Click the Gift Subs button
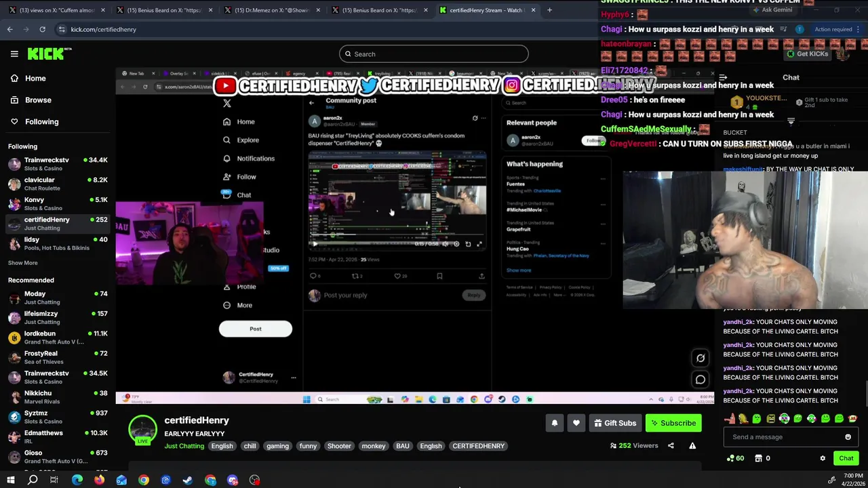Viewport: 868px width, 488px height. pos(614,423)
